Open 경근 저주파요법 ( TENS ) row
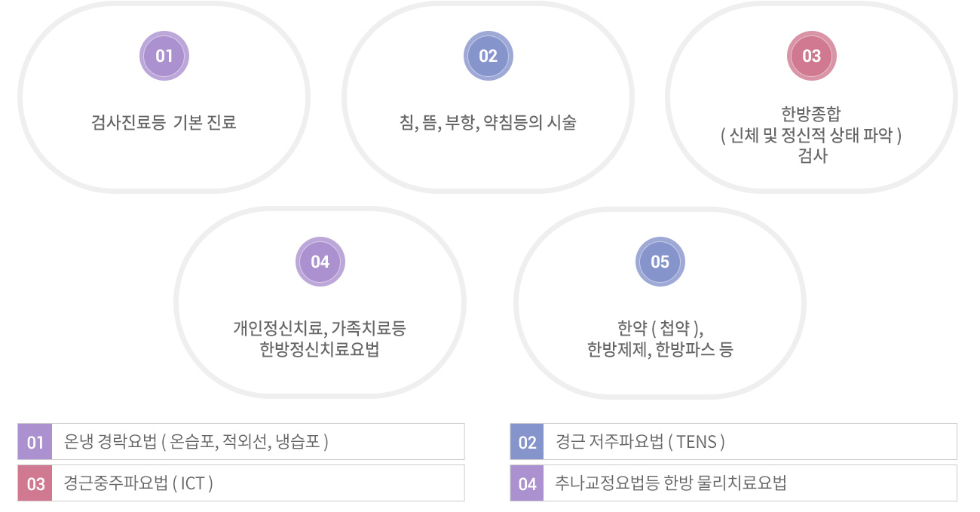The image size is (980, 512). 733,442
